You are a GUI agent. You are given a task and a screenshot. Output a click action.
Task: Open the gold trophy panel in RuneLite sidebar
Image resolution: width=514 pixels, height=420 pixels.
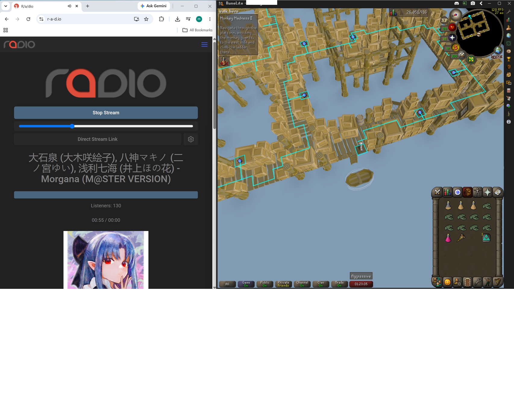[x=509, y=59]
